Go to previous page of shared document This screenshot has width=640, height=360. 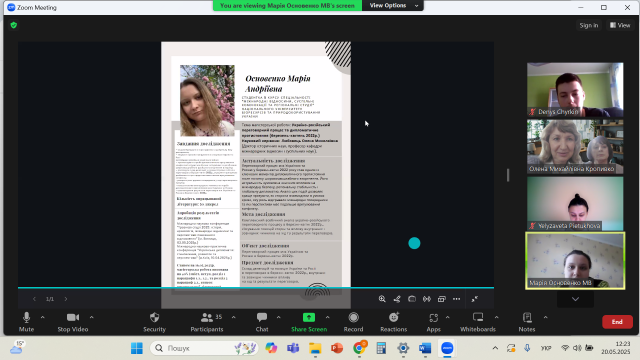(34, 299)
